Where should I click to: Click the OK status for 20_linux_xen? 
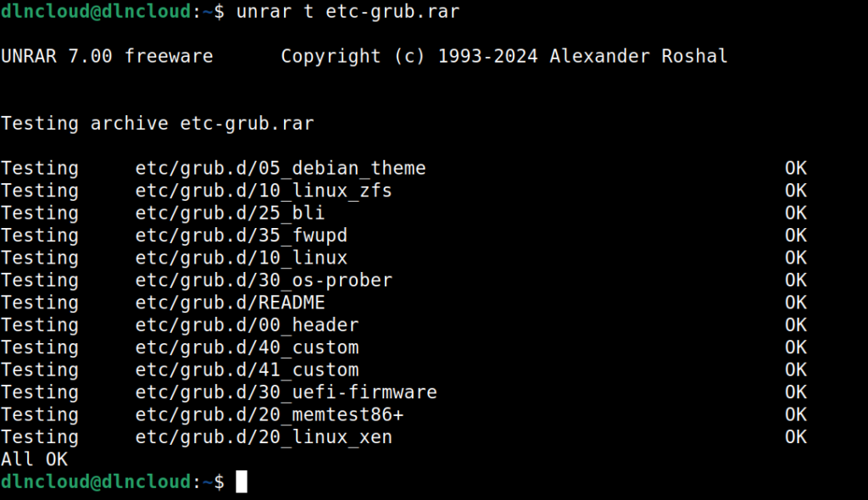[x=795, y=437]
